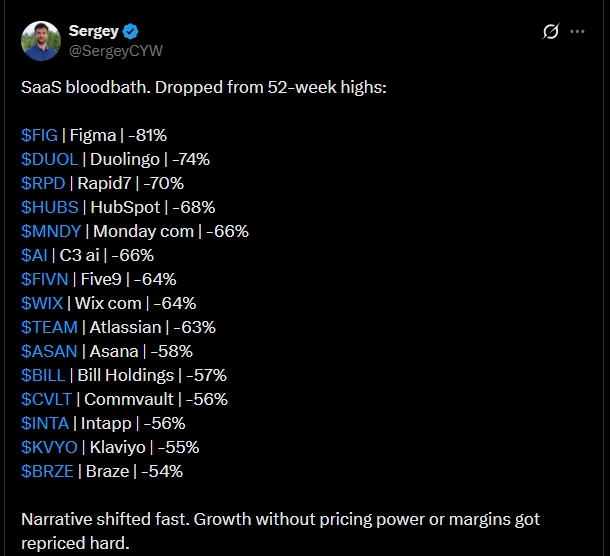The height and width of the screenshot is (556, 610).
Task: Open the Sergey display name link
Action: point(94,31)
